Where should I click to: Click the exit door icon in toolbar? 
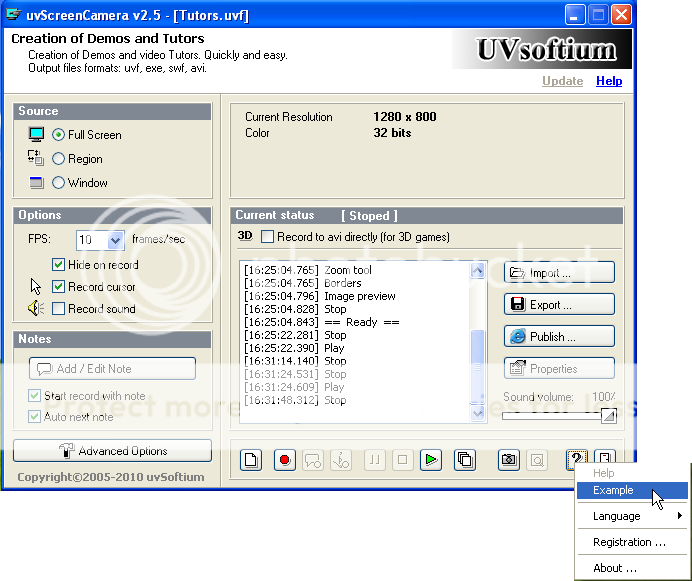point(605,457)
